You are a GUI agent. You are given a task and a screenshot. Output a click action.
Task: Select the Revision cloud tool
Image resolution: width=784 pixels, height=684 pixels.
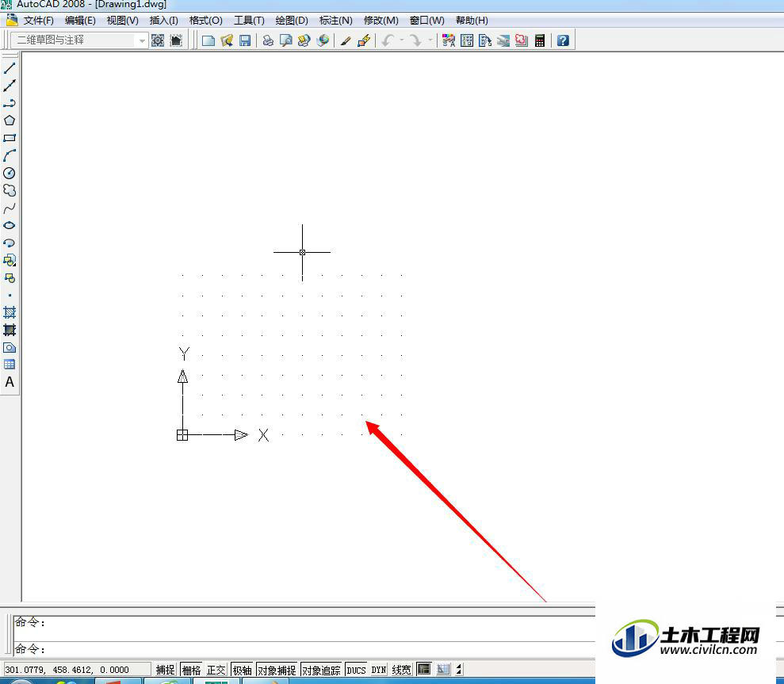[x=10, y=190]
